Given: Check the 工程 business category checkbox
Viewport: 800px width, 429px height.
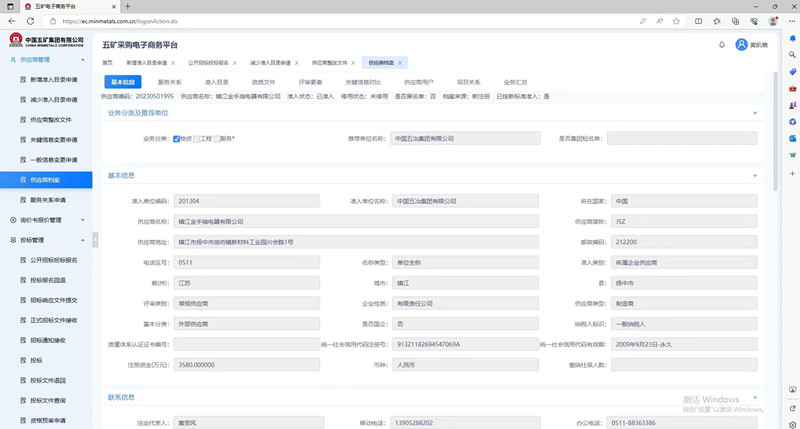Looking at the screenshot, I should [197, 139].
